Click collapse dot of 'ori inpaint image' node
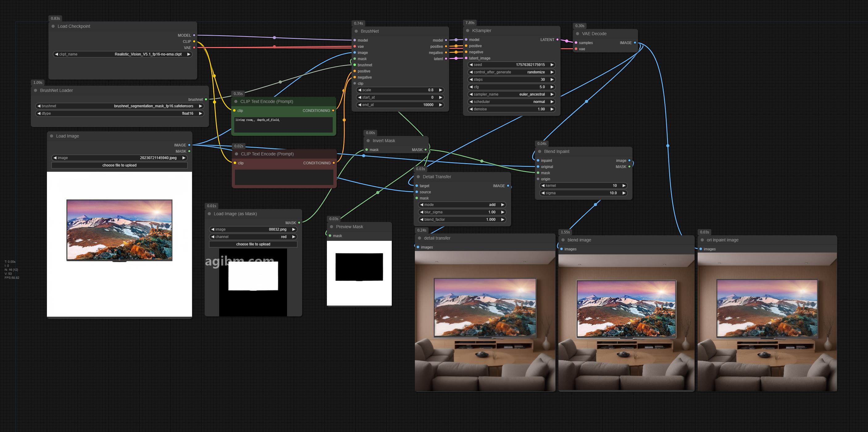The width and height of the screenshot is (868, 432). (x=703, y=240)
